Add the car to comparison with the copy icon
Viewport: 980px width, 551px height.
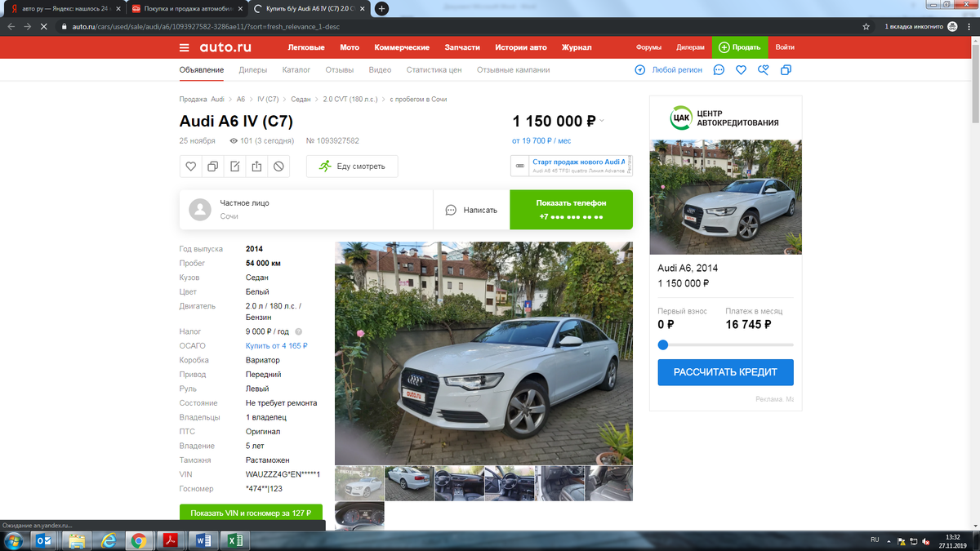(213, 167)
